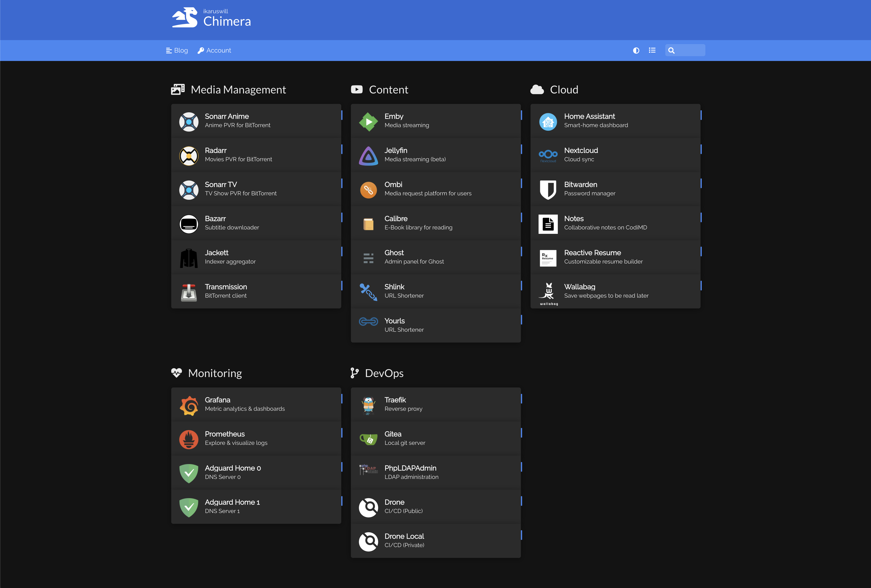Click 'Cloud sync' text under Nextcloud
The image size is (871, 588).
[x=579, y=159]
